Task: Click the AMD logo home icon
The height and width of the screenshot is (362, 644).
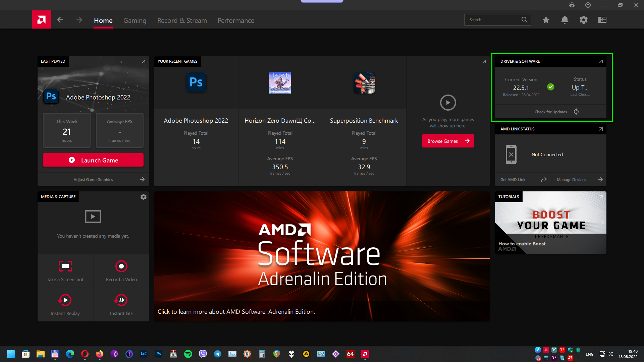Action: coord(41,20)
